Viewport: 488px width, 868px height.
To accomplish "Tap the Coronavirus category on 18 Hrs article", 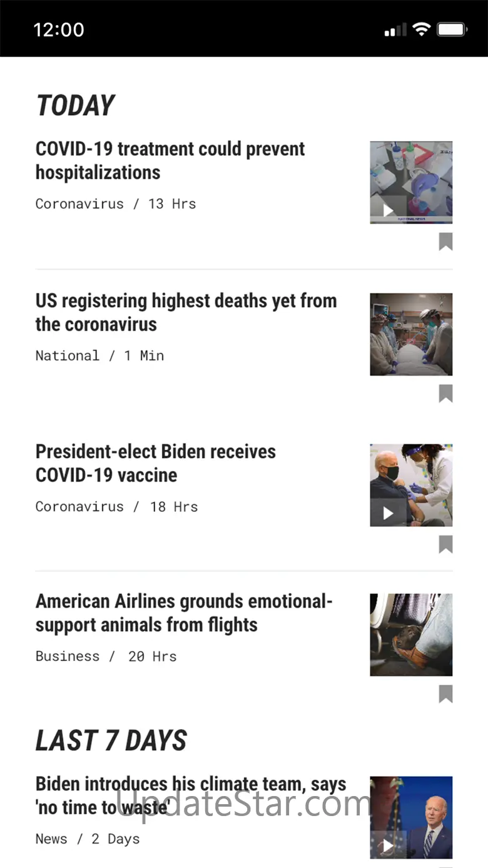I will point(79,507).
